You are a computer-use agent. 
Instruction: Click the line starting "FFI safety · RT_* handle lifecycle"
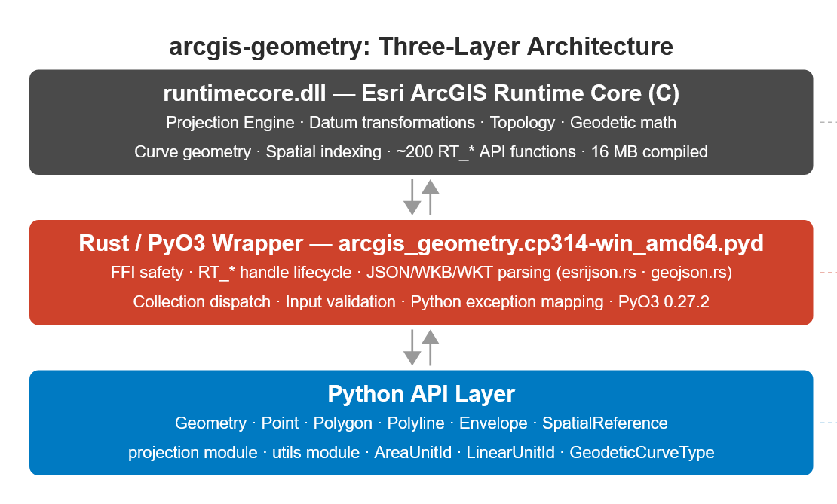point(422,273)
